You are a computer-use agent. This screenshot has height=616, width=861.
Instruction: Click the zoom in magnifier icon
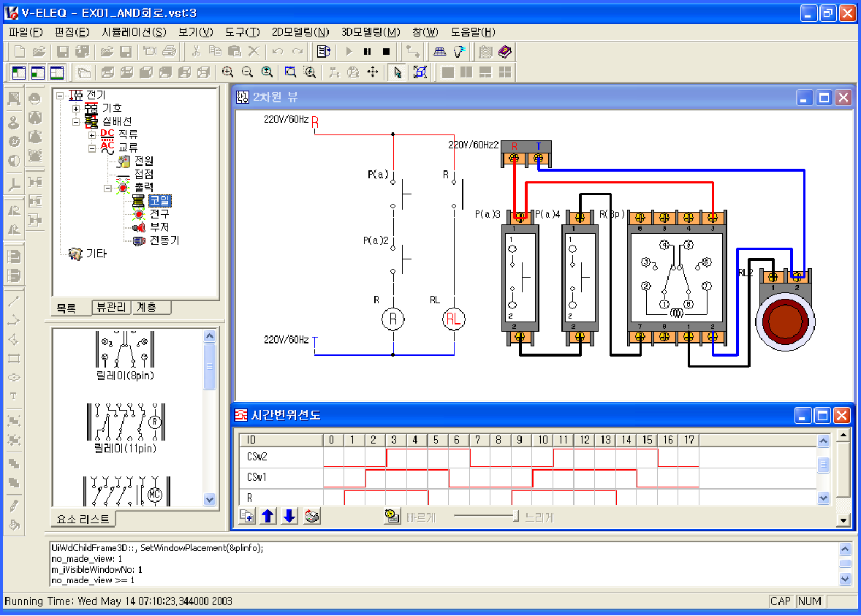[228, 72]
